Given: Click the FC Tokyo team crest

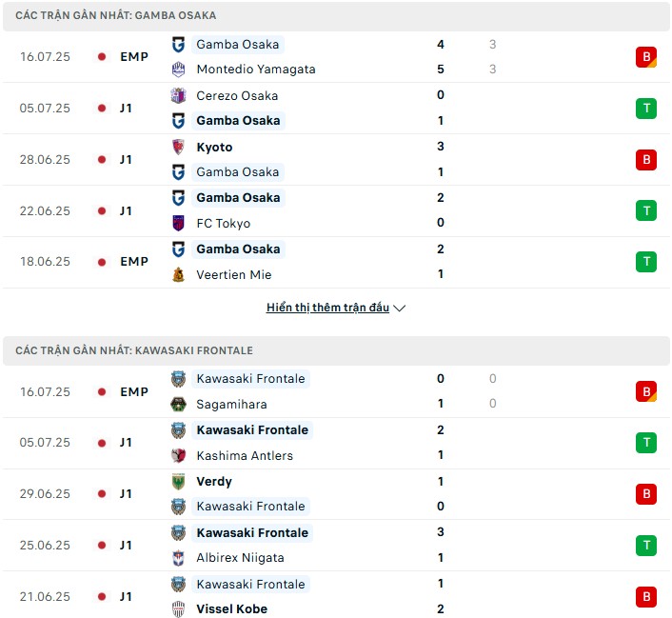Looking at the screenshot, I should [178, 223].
